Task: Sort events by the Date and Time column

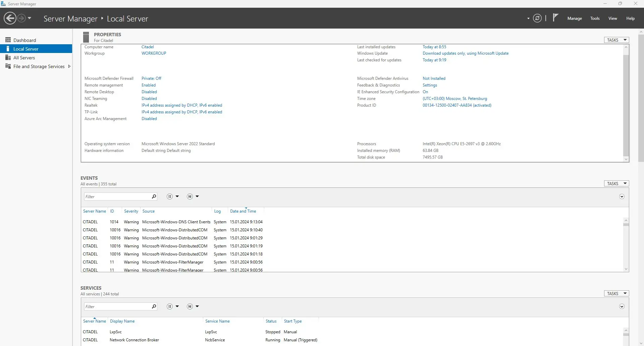Action: pyautogui.click(x=243, y=211)
